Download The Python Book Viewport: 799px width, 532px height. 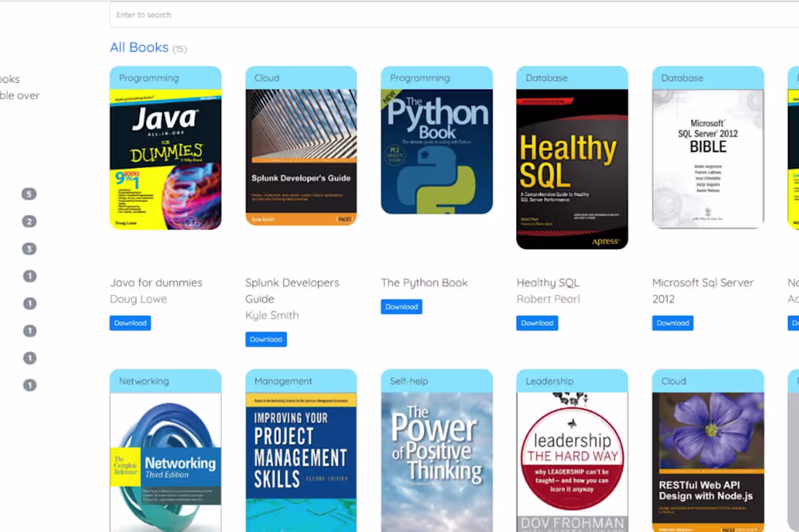[402, 307]
